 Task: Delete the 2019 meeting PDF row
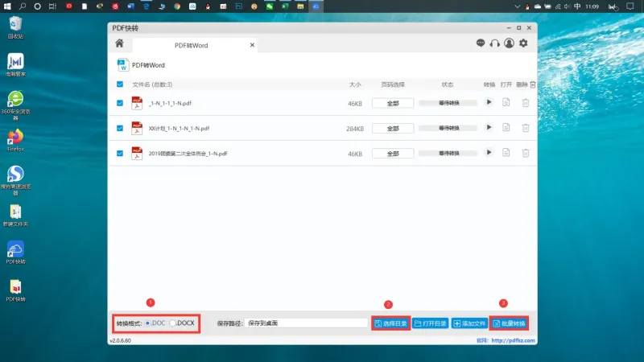coord(526,153)
